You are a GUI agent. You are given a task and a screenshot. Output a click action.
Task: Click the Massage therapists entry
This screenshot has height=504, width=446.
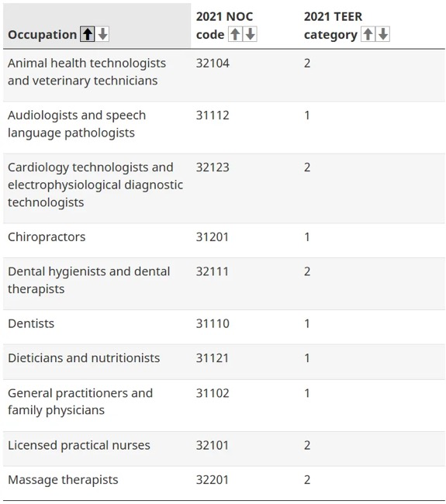pos(63,480)
